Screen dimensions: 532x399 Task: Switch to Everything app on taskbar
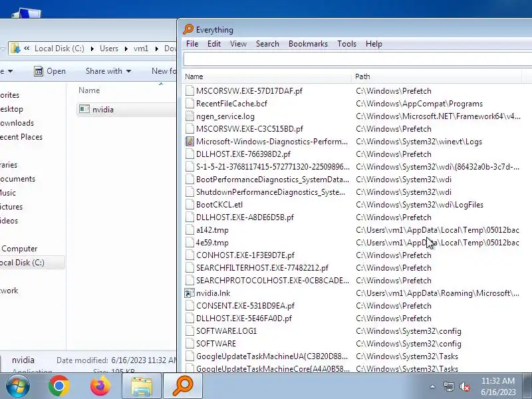pyautogui.click(x=183, y=386)
